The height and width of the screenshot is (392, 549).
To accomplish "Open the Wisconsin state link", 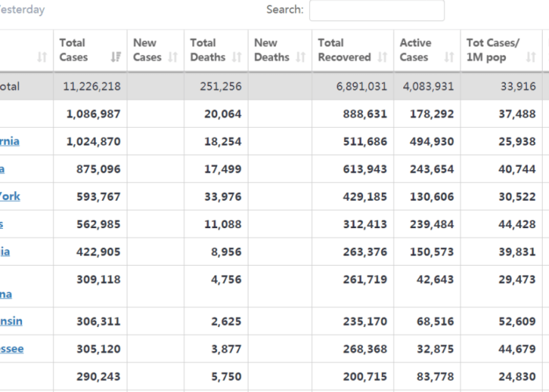I will 11,321.
